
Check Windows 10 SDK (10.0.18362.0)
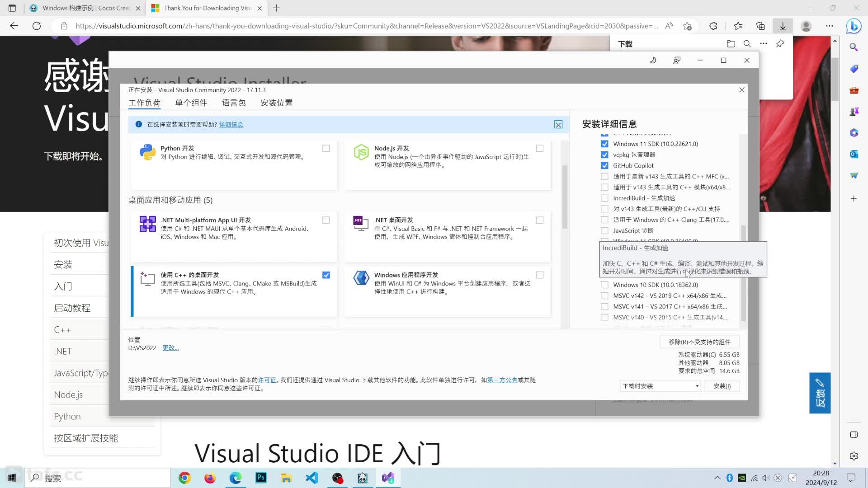(604, 285)
